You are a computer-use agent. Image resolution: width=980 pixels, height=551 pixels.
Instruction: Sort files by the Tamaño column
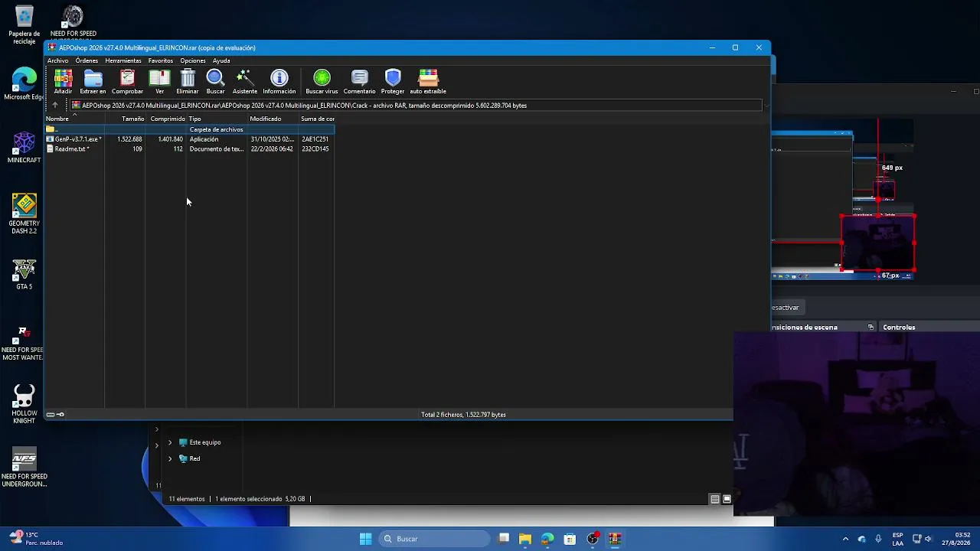125,119
